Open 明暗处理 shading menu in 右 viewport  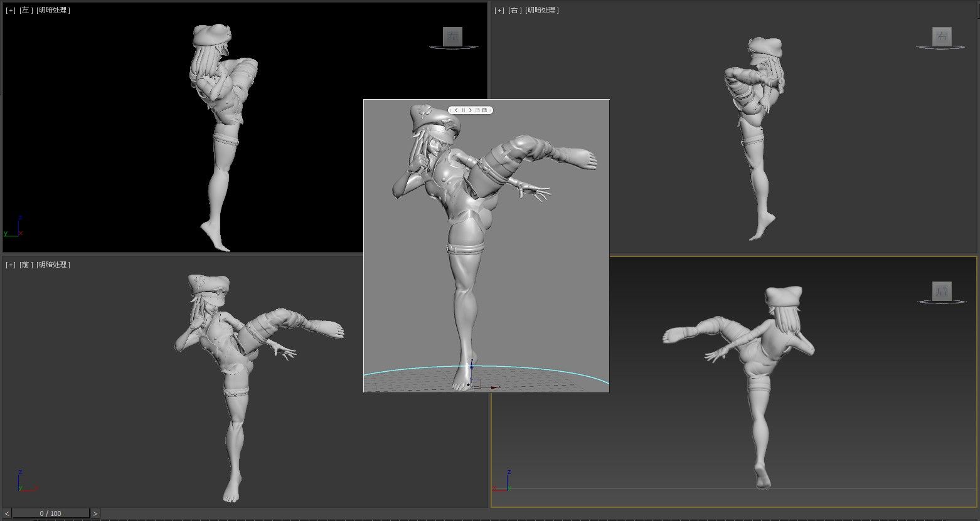(542, 10)
